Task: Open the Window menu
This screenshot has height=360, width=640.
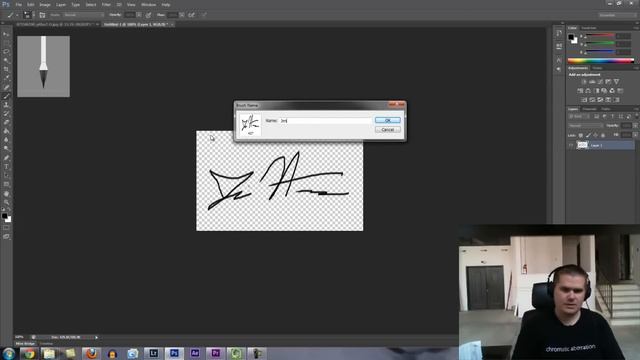Action: [149, 4]
